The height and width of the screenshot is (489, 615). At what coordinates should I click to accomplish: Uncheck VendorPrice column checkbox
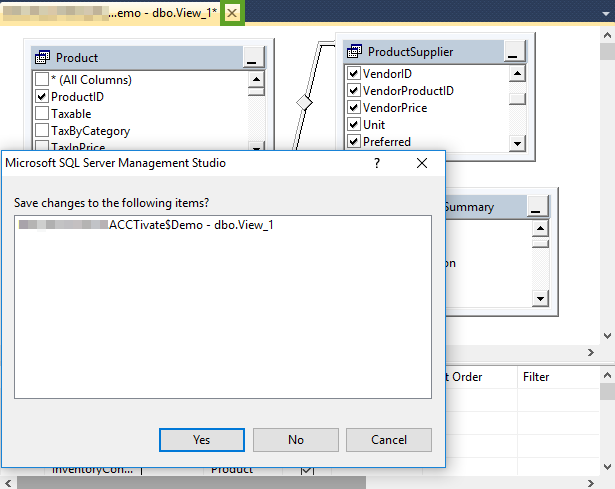[353, 107]
